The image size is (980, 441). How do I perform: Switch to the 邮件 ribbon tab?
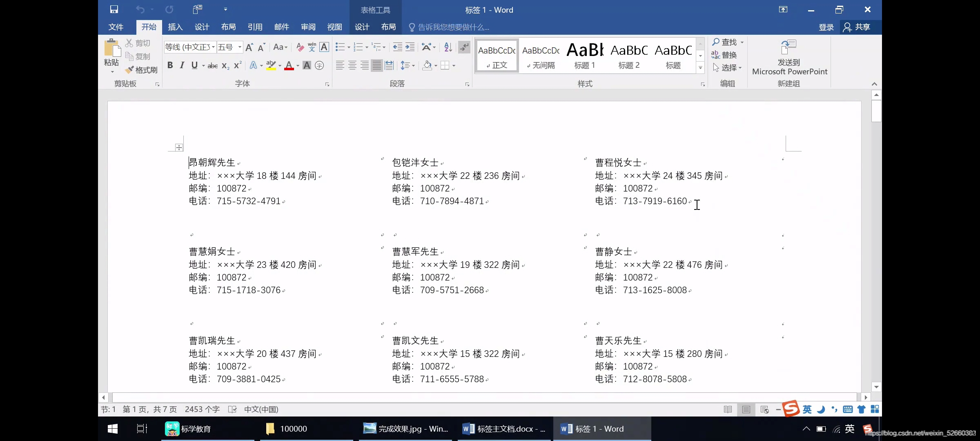coord(281,27)
